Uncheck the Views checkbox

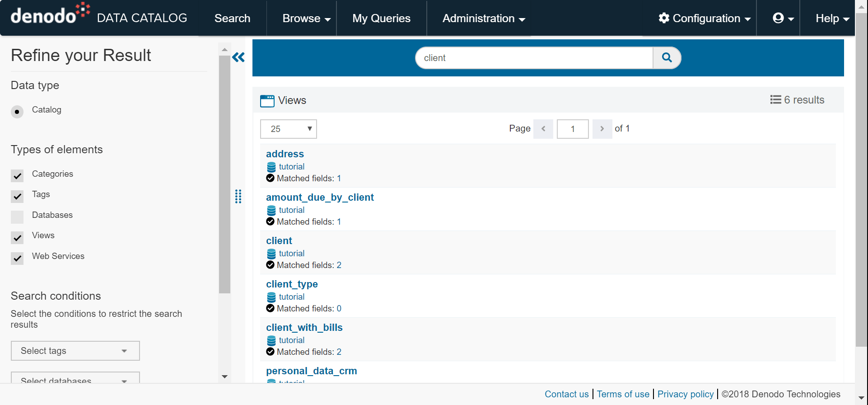tap(17, 237)
